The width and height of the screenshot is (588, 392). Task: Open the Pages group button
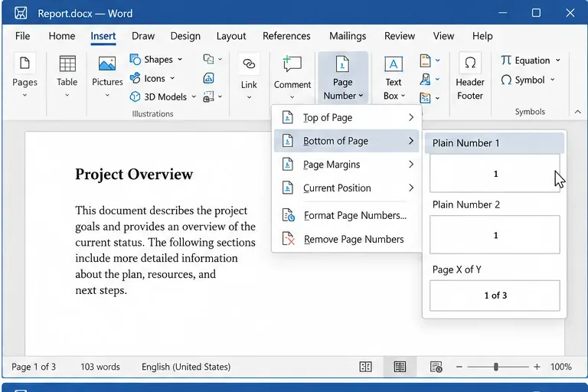pyautogui.click(x=24, y=75)
